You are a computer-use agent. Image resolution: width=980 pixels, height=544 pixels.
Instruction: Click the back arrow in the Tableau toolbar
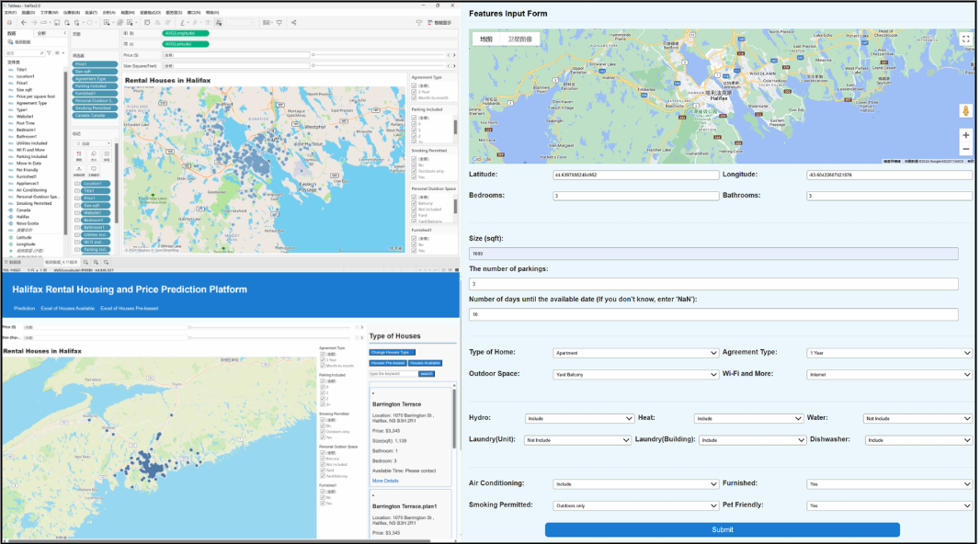(x=24, y=22)
